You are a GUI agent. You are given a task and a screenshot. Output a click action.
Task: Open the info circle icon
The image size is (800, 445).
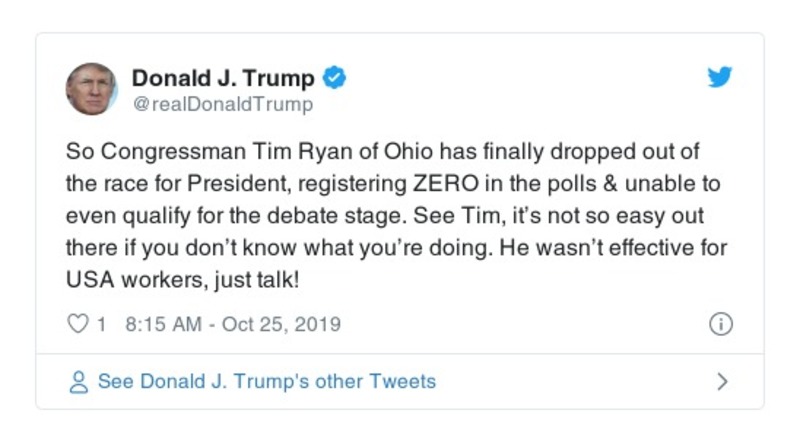pyautogui.click(x=720, y=324)
